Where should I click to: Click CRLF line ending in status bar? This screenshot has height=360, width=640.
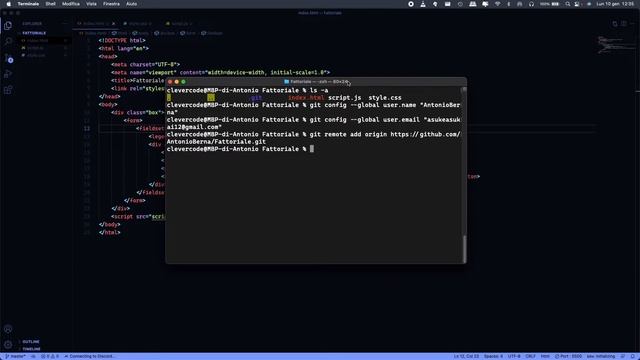point(530,356)
